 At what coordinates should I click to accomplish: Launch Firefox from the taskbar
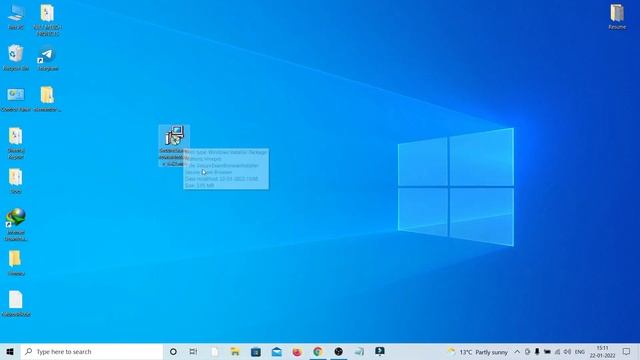tap(297, 351)
